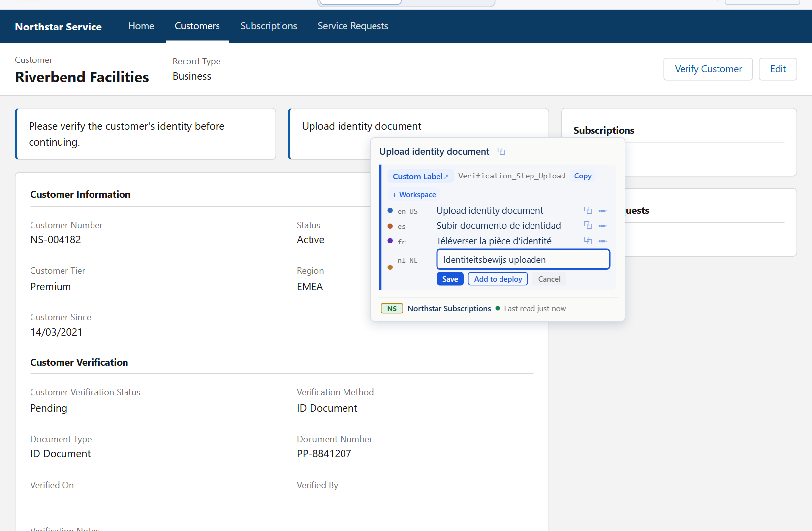Select Subir documento de identidad text
Viewport: 812px width, 531px height.
click(499, 225)
